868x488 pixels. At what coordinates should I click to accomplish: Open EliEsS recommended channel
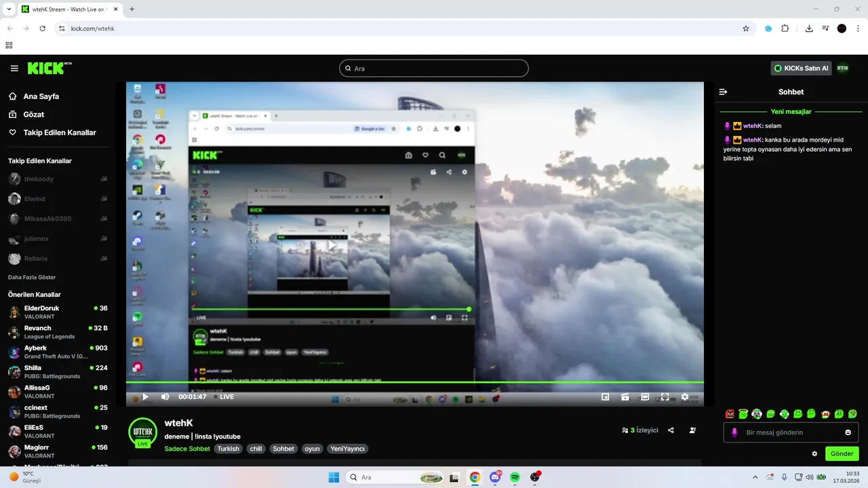58,431
